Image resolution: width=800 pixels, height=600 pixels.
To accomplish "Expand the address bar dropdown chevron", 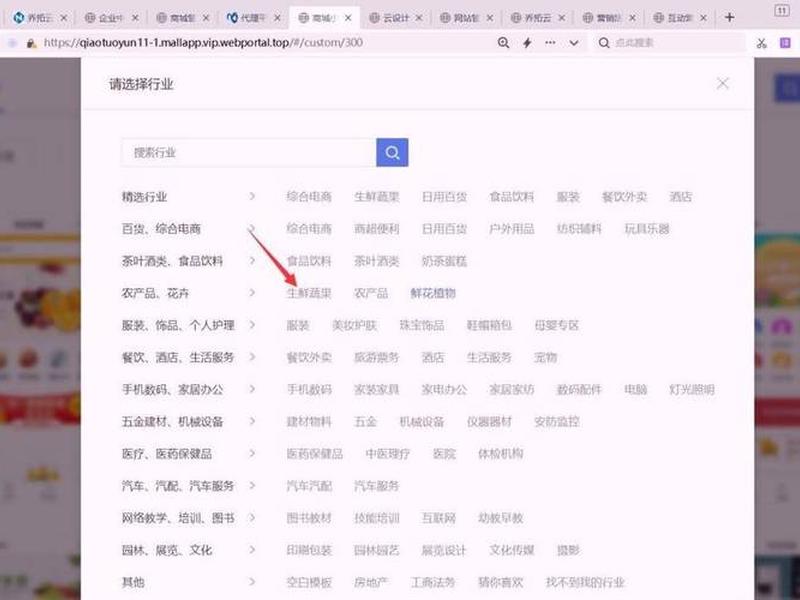I will coord(574,43).
